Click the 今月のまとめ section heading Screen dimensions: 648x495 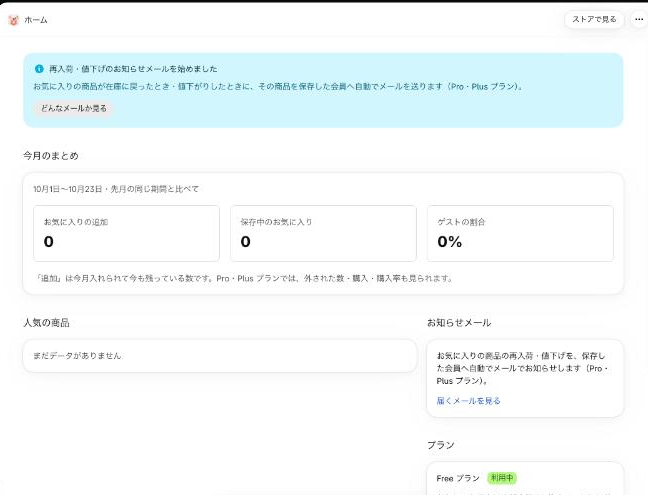click(x=51, y=156)
